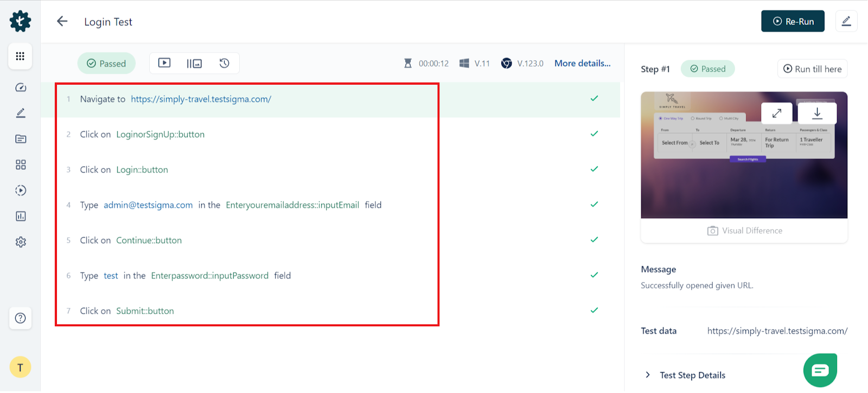Open the dashboard gauge icon in sidebar
This screenshot has width=868, height=393.
[21, 87]
